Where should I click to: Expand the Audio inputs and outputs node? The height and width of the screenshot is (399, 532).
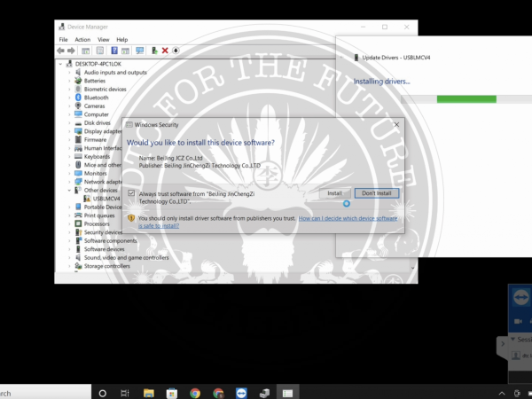pyautogui.click(x=69, y=73)
